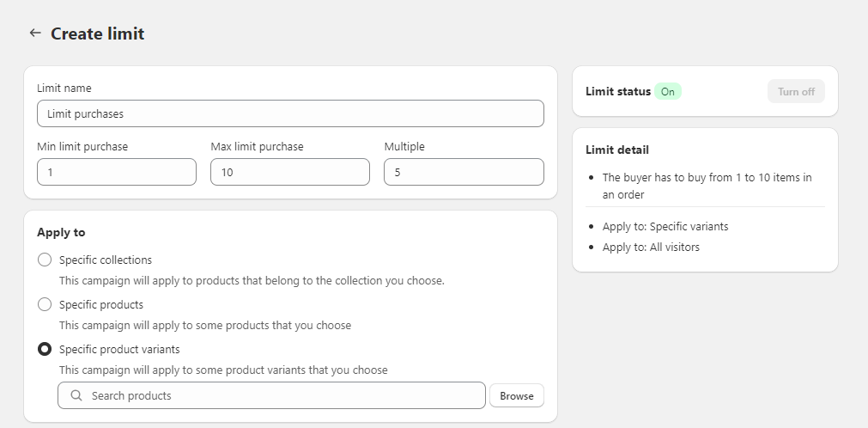This screenshot has height=428, width=868.
Task: Click the magnifier icon in product search
Action: (x=76, y=395)
